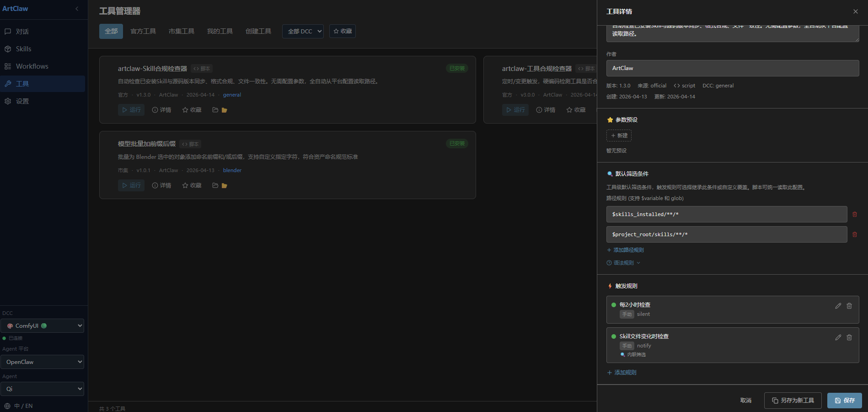Edit the Skill文件变化时检查 trigger rule
868x412 pixels.
tap(838, 337)
